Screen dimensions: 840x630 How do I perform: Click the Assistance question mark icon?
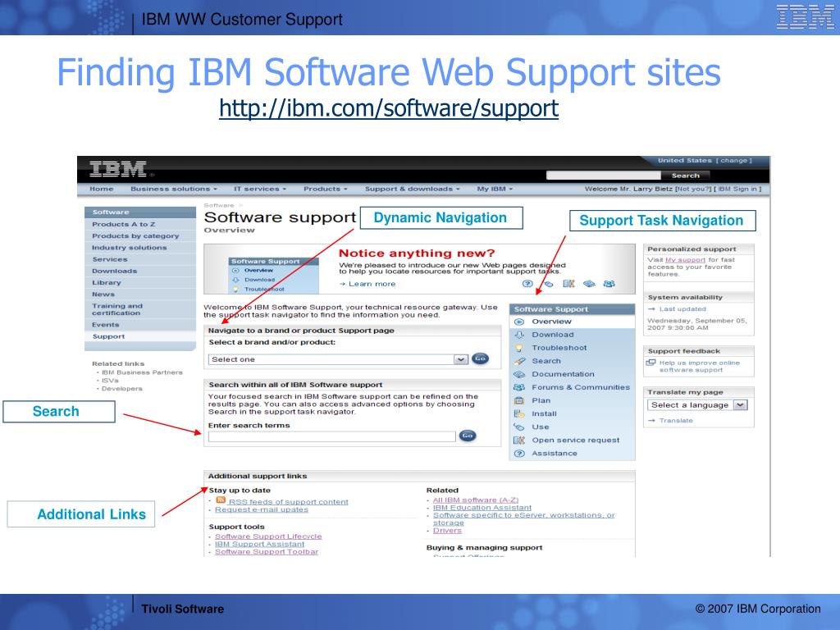(518, 453)
